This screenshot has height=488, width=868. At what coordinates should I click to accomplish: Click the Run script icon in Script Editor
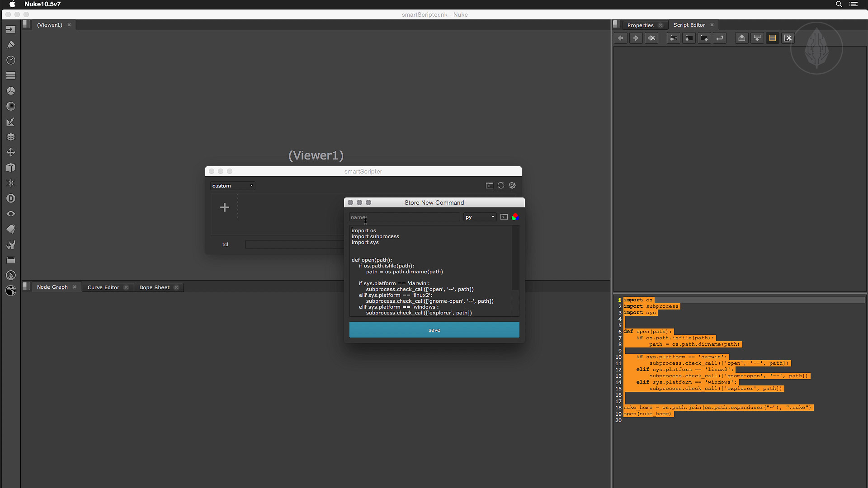point(720,38)
